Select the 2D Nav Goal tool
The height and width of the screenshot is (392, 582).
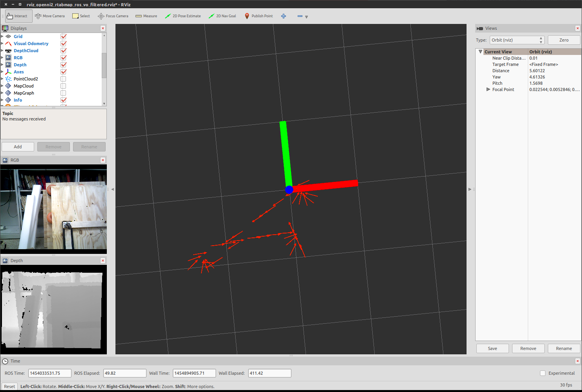click(x=222, y=16)
